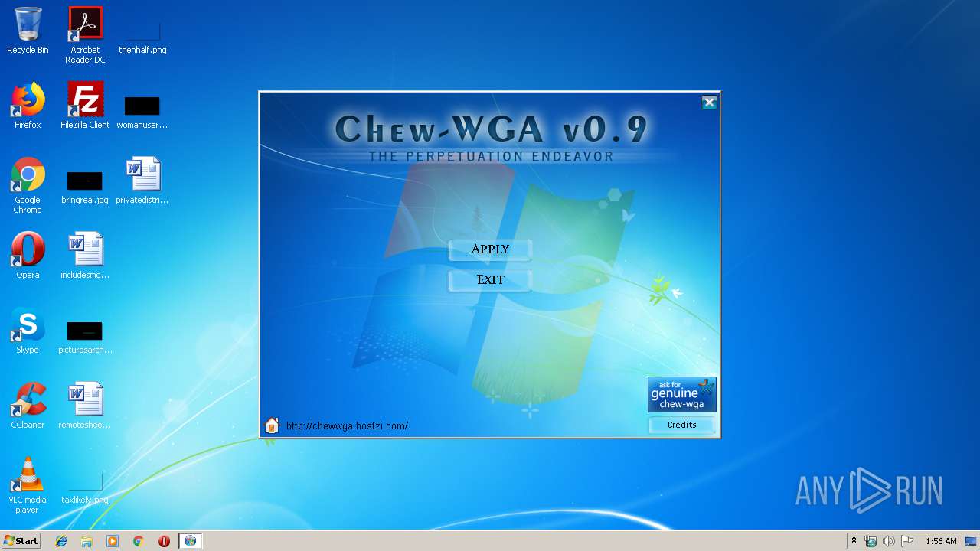Viewport: 980px width, 551px height.
Task: Open Action Center flag icon
Action: coord(906,541)
